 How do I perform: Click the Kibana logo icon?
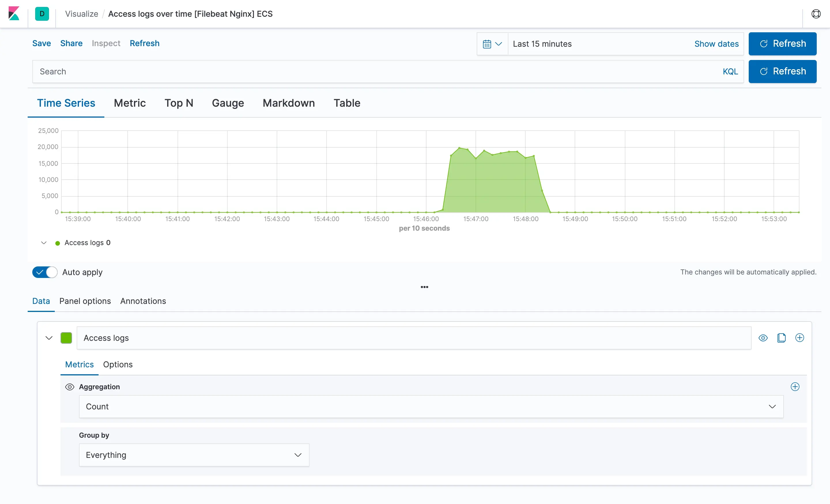pos(14,14)
